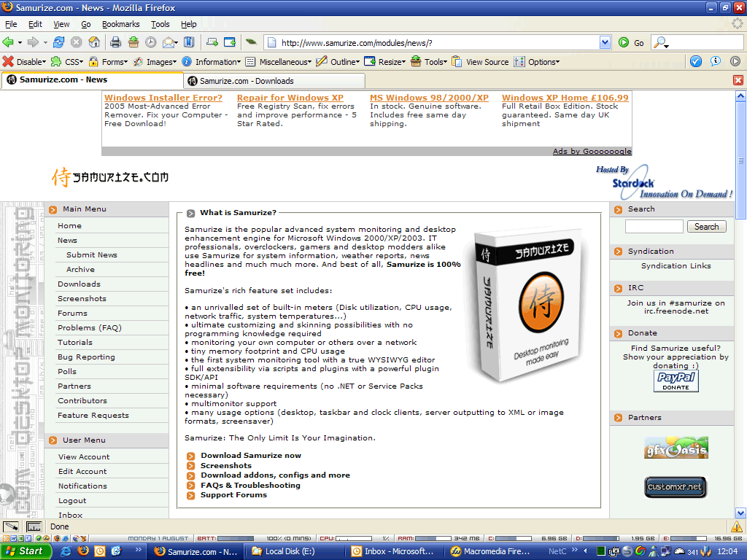Open Forums in the Main Menu
747x560 pixels.
(72, 314)
